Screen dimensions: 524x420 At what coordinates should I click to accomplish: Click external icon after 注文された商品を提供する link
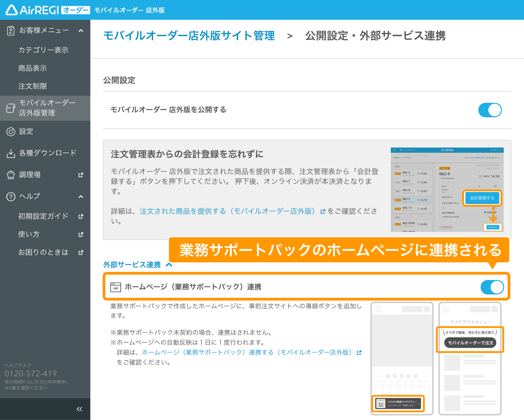(323, 211)
